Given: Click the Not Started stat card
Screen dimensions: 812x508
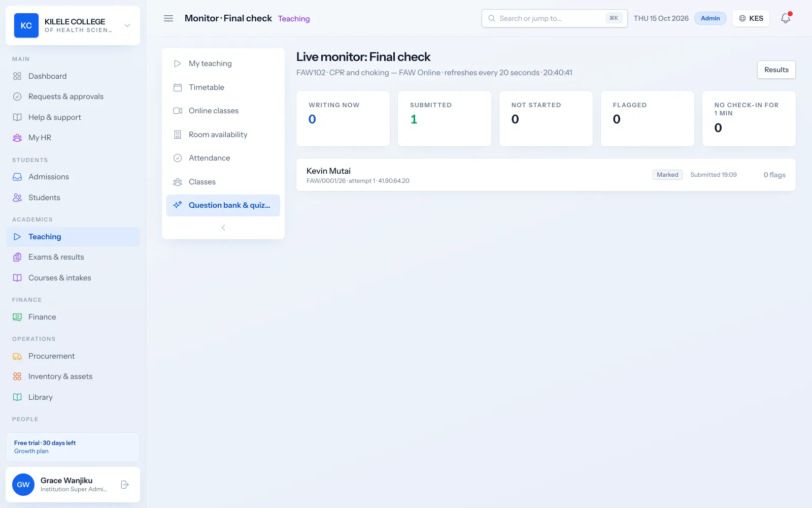Looking at the screenshot, I should (546, 118).
